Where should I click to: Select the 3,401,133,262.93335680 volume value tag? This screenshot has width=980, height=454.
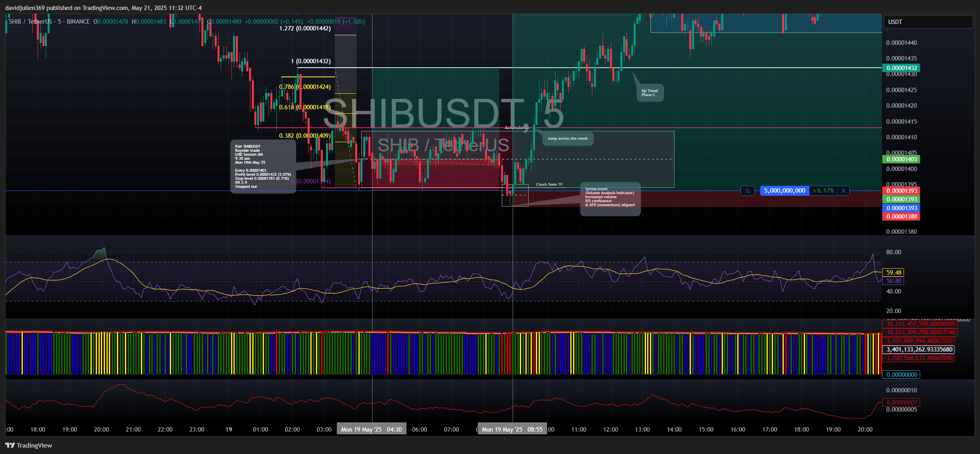tap(919, 350)
